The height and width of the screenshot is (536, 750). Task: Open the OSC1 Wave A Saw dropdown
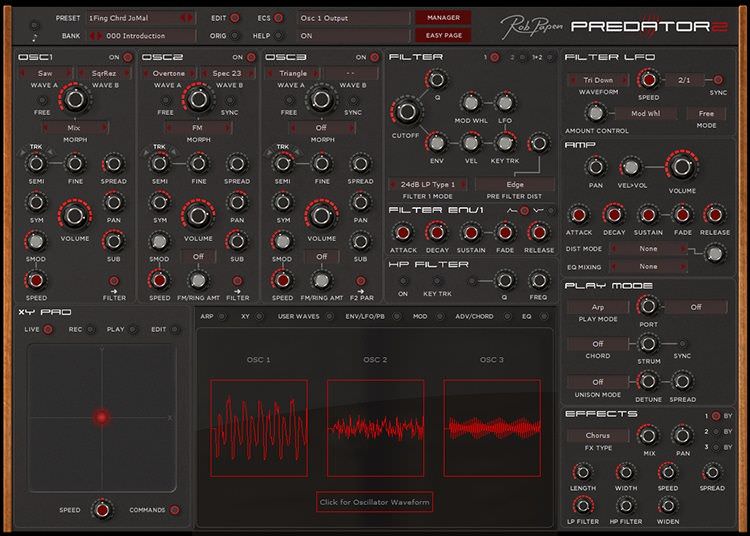coord(43,73)
